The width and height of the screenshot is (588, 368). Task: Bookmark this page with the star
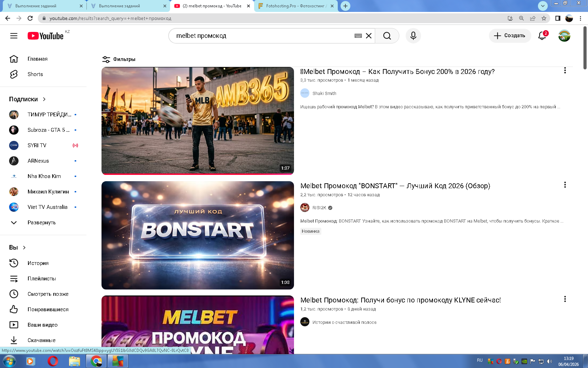(x=544, y=18)
